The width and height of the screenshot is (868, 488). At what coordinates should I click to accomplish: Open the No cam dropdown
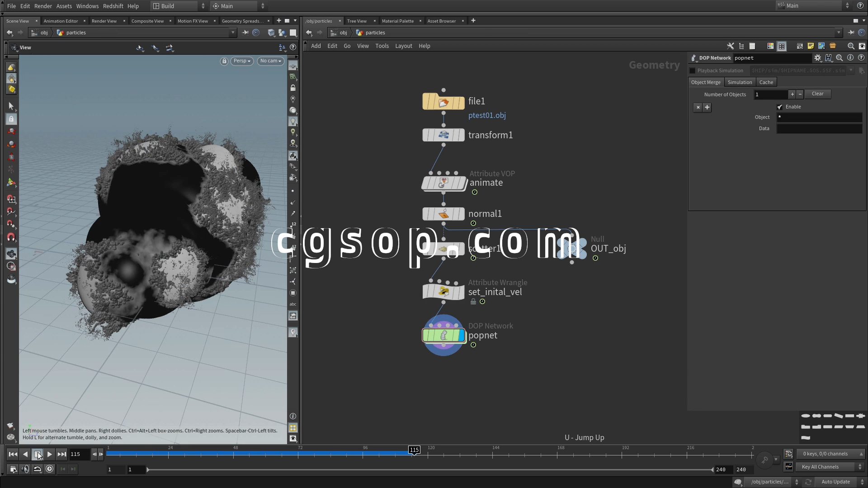coord(270,61)
